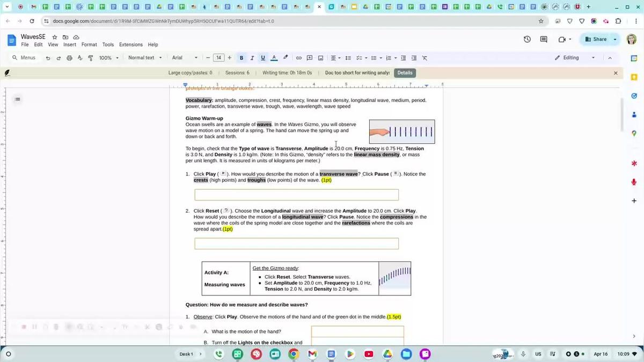
Task: Open the Extensions menu
Action: coord(131,45)
